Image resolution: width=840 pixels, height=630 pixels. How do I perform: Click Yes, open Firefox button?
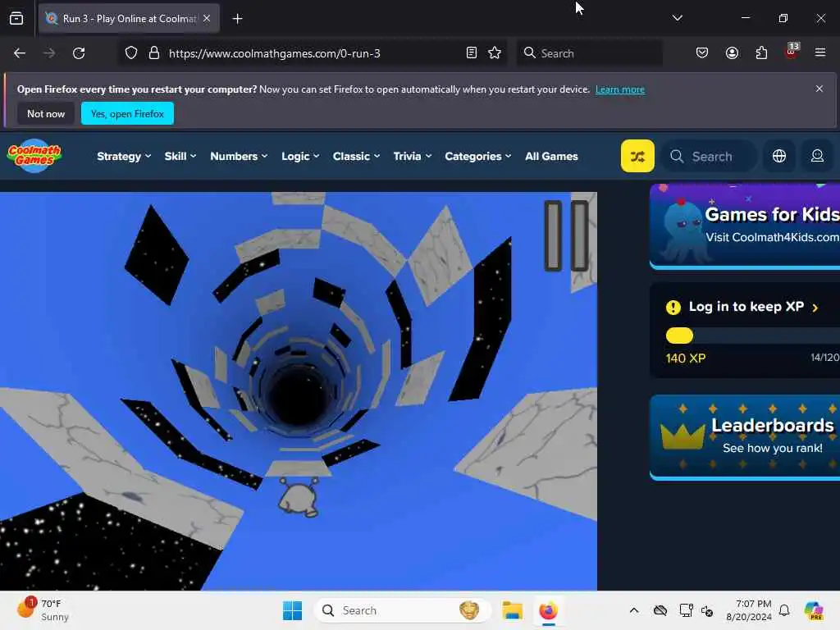[x=127, y=113]
